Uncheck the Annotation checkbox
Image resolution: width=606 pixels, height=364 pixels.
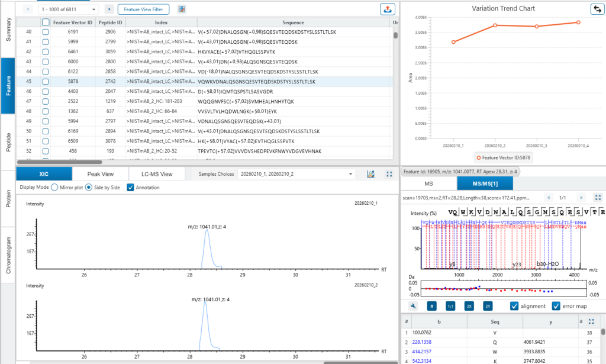coord(130,188)
